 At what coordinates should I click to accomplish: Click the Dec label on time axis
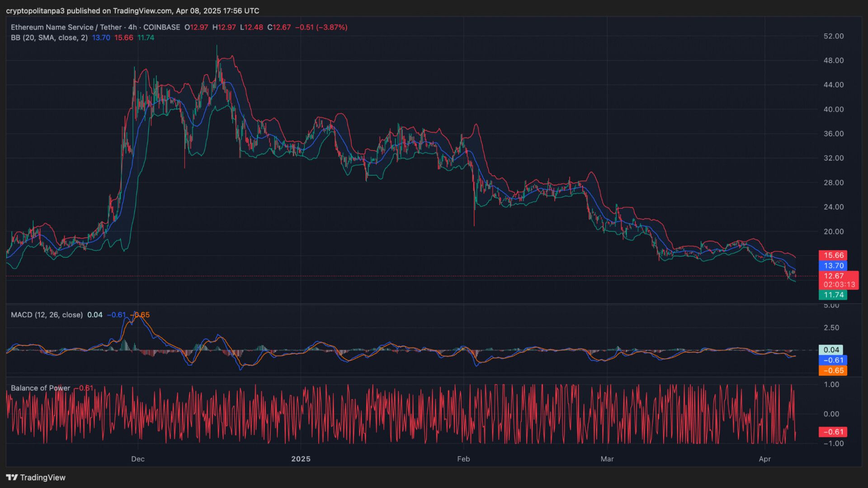(138, 459)
